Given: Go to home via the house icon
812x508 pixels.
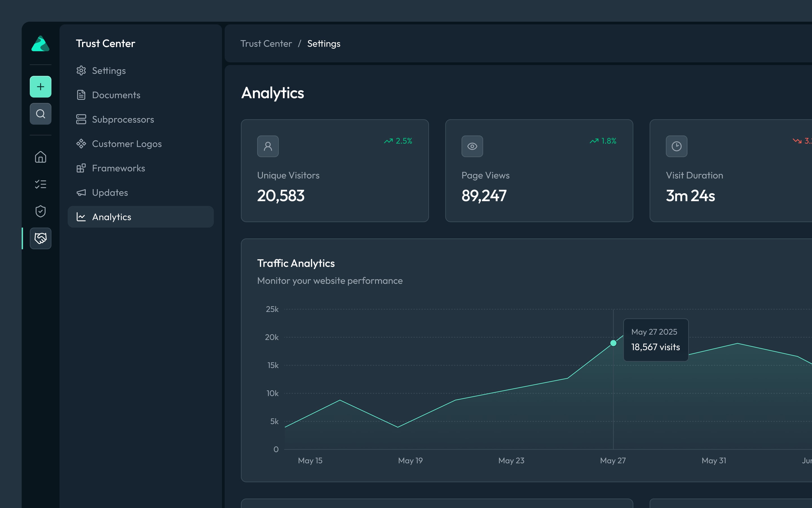Looking at the screenshot, I should (x=40, y=157).
